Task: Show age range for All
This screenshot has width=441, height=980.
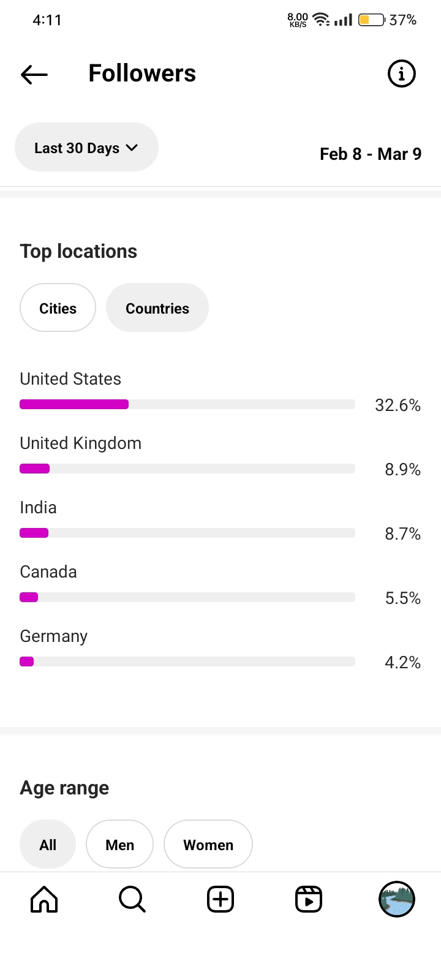Action: (48, 845)
